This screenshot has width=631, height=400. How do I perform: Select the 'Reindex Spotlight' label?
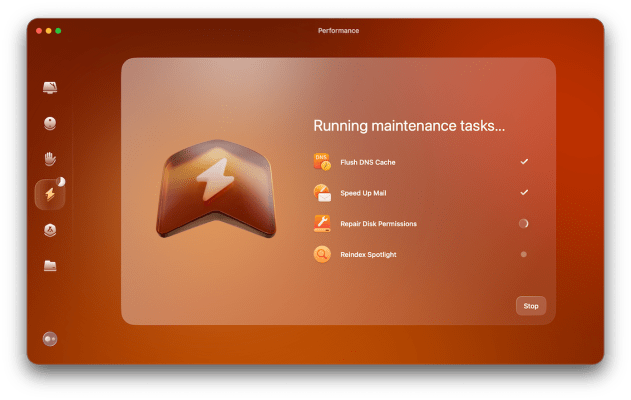(x=368, y=254)
